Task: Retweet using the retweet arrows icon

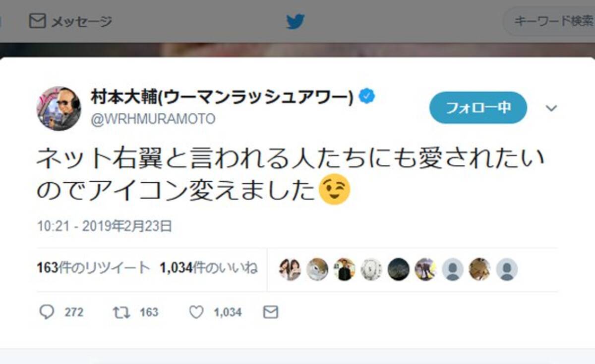Action: (x=121, y=312)
